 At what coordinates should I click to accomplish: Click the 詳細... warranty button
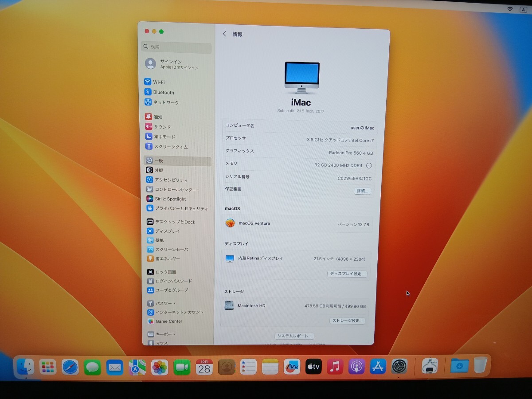tap(362, 191)
